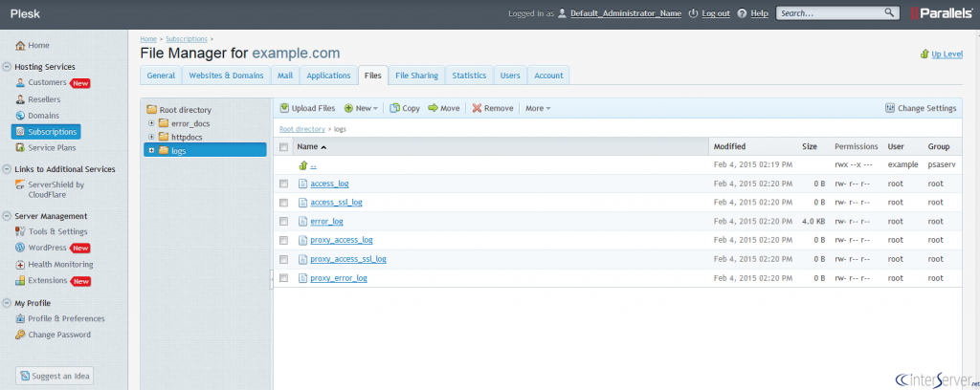Click Subscriptions breadcrumb link
Viewport: 980px width, 390px height.
(187, 39)
